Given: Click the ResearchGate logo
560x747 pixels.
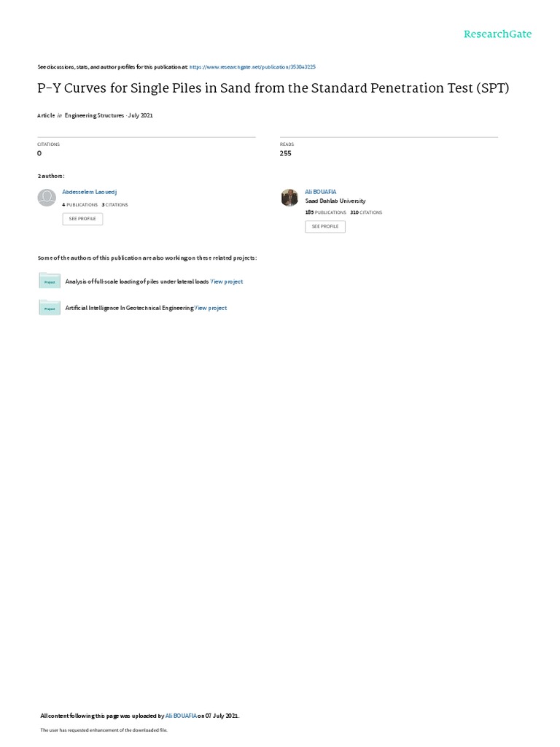Looking at the screenshot, I should [x=497, y=34].
